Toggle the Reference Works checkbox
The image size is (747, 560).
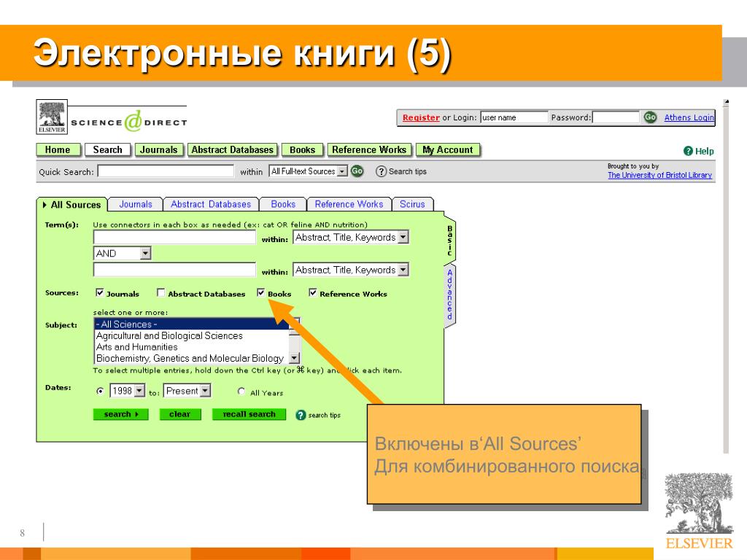tap(312, 292)
